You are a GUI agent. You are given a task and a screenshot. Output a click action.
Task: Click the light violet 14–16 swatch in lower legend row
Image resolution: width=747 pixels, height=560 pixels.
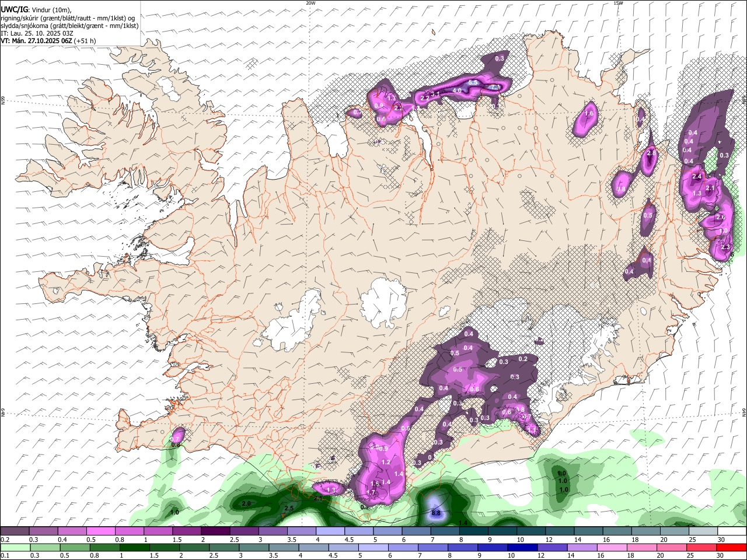582,547
